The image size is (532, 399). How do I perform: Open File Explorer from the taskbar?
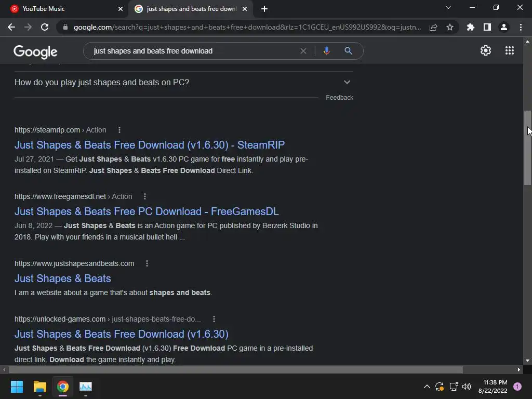click(39, 387)
